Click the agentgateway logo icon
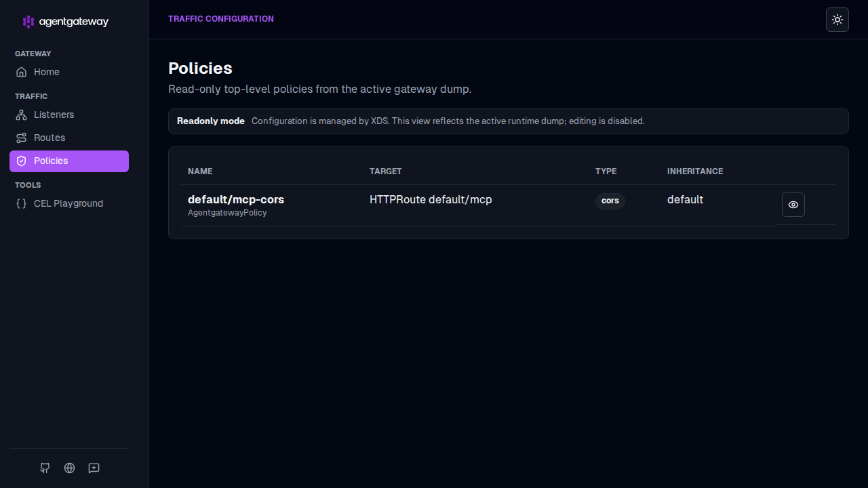The image size is (868, 488). tap(28, 22)
